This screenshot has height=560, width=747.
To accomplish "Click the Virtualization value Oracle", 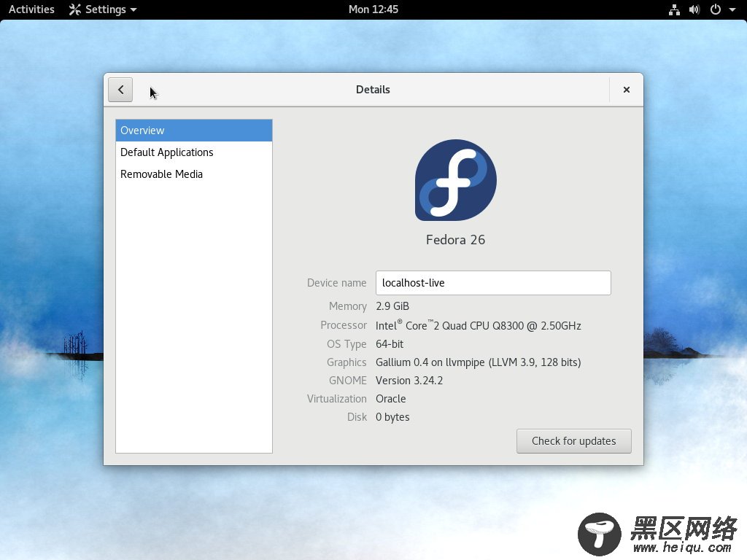I will pyautogui.click(x=391, y=399).
